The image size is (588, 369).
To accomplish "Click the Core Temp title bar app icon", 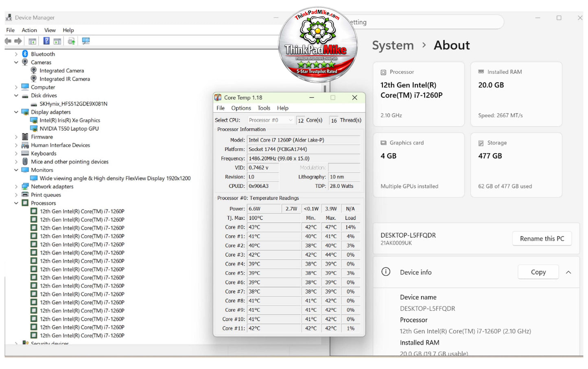I will [218, 98].
